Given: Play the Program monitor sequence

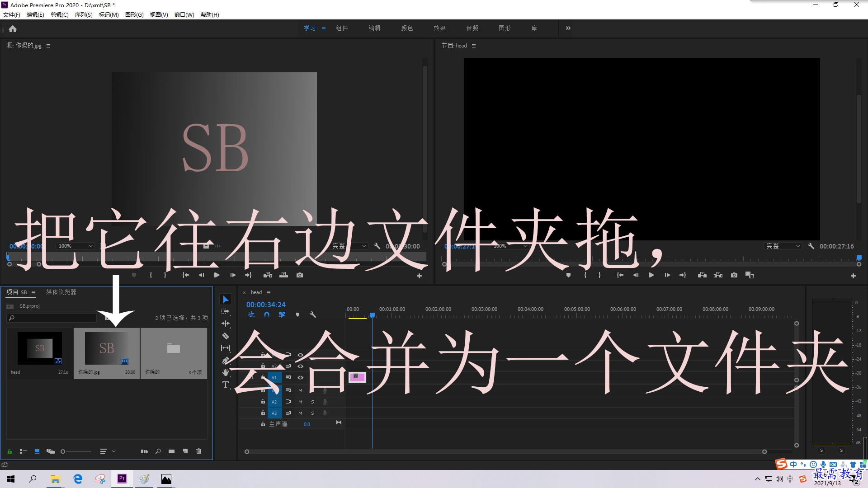Looking at the screenshot, I should coord(651,275).
